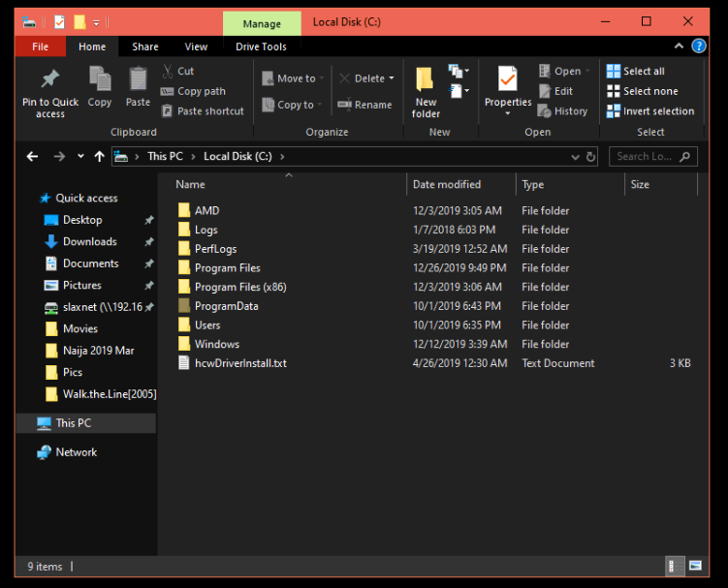Switch to the Share tab
This screenshot has height=588, width=728.
click(145, 46)
